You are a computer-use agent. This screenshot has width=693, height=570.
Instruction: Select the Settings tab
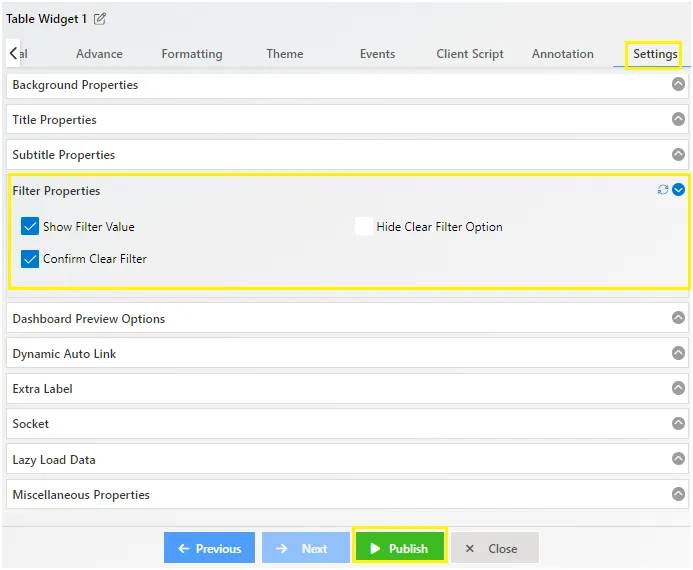point(655,54)
